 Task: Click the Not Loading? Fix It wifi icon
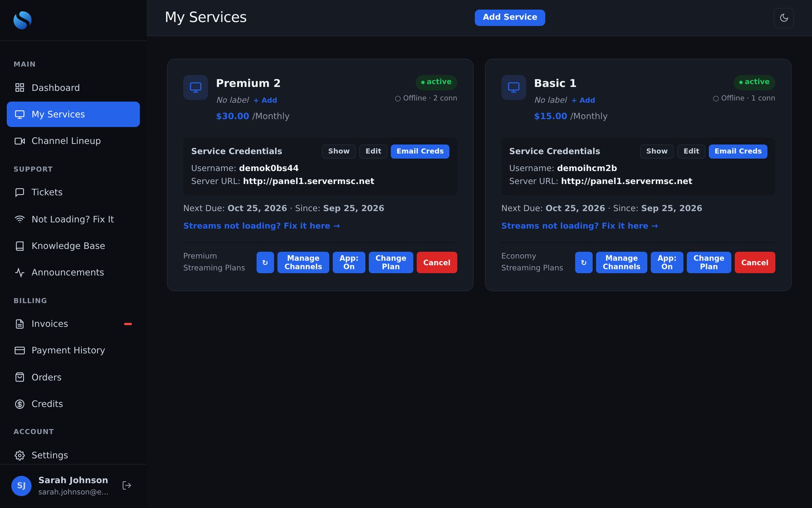(20, 219)
